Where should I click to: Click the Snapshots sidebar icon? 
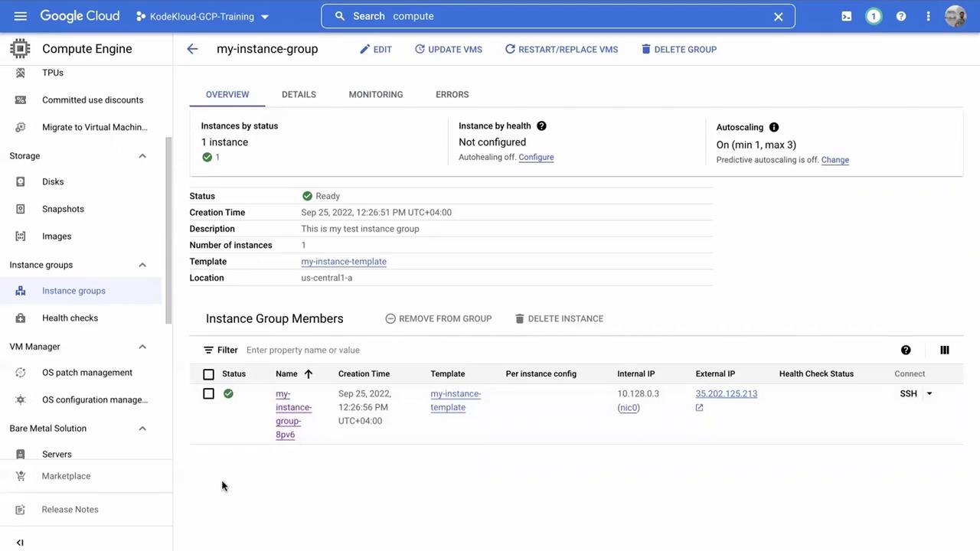21,209
